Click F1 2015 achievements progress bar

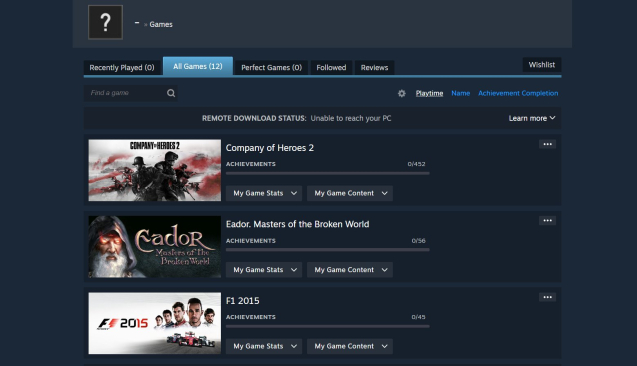tap(327, 326)
